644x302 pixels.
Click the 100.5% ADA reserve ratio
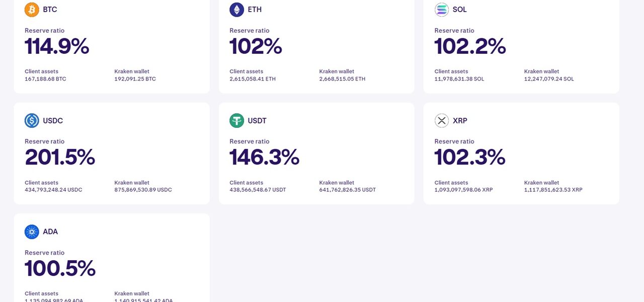(x=60, y=268)
